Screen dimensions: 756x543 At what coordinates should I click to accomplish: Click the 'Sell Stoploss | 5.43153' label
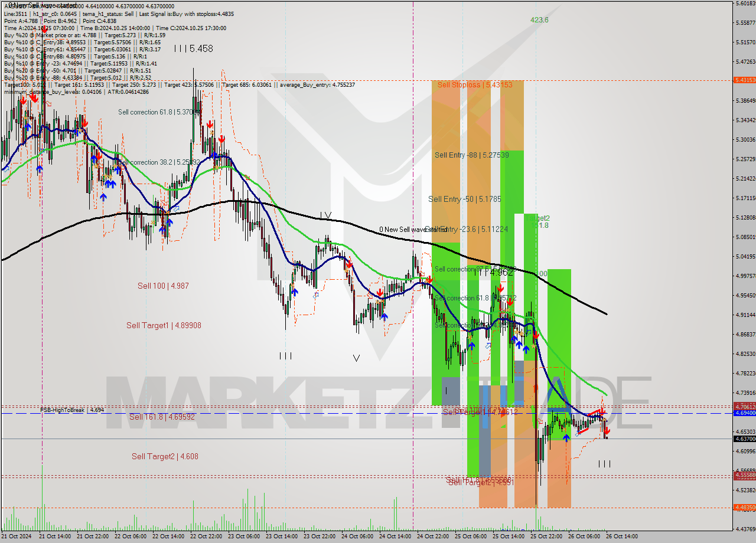click(474, 85)
